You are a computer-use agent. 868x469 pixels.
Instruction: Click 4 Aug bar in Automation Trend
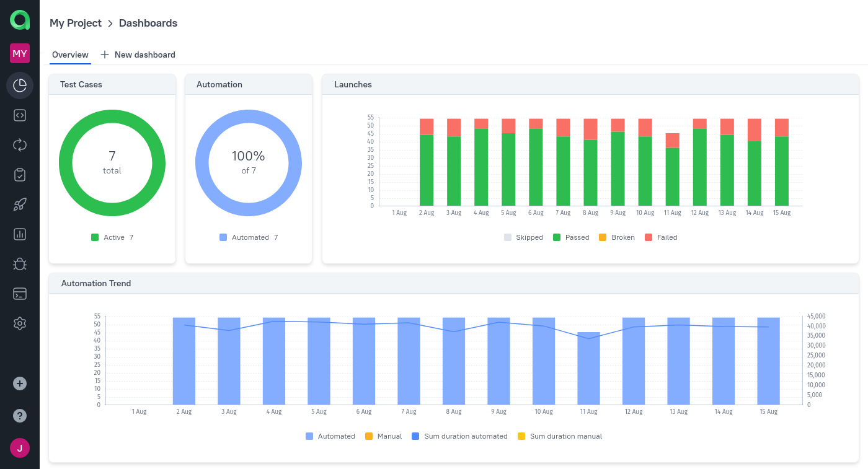click(274, 361)
